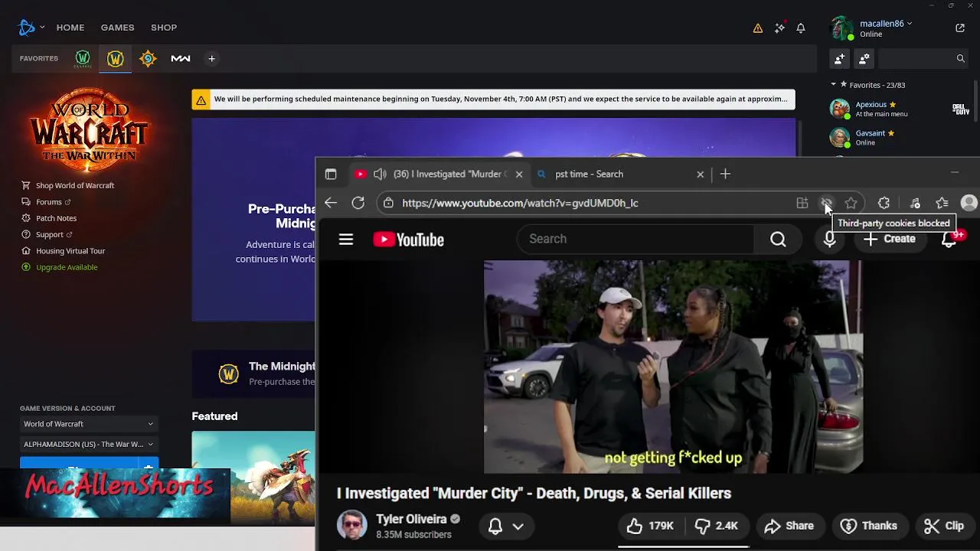Open the yellow warning alert icon
The height and width of the screenshot is (551, 980).
tap(757, 28)
